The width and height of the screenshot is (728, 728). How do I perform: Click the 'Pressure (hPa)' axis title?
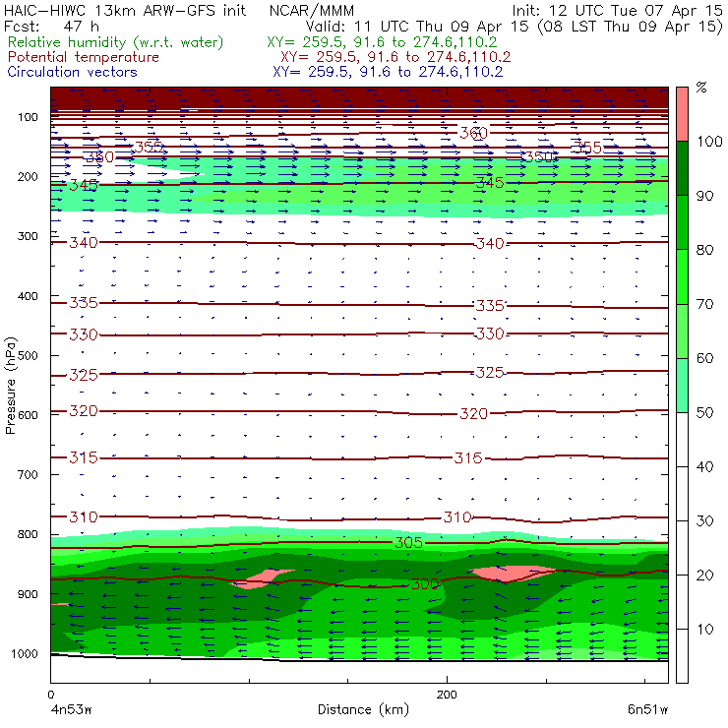click(10, 386)
